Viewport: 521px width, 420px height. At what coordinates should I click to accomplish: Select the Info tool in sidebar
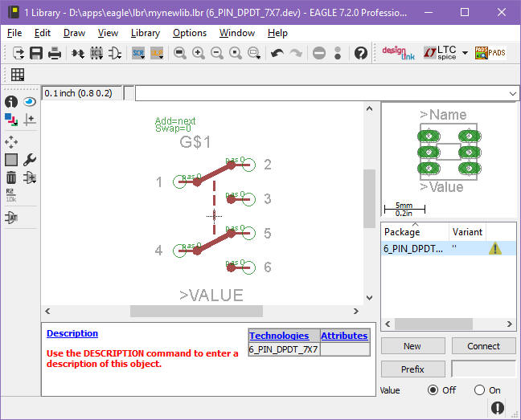point(11,102)
